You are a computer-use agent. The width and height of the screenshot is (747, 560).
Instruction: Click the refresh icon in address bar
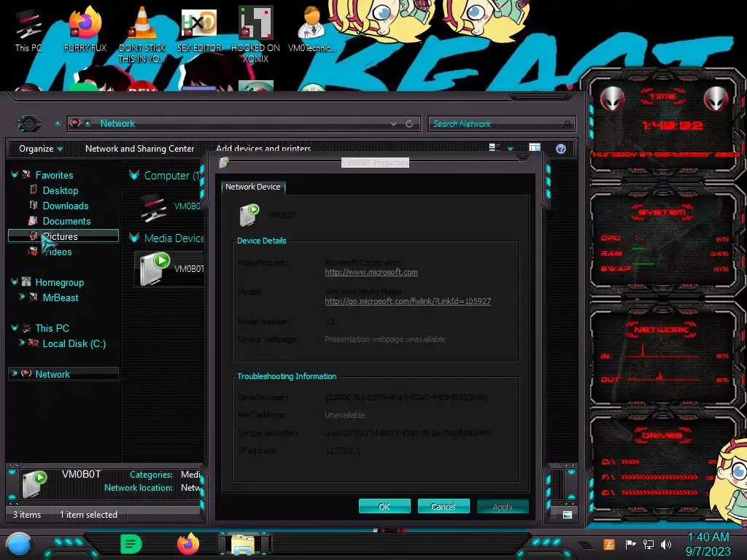tap(409, 124)
